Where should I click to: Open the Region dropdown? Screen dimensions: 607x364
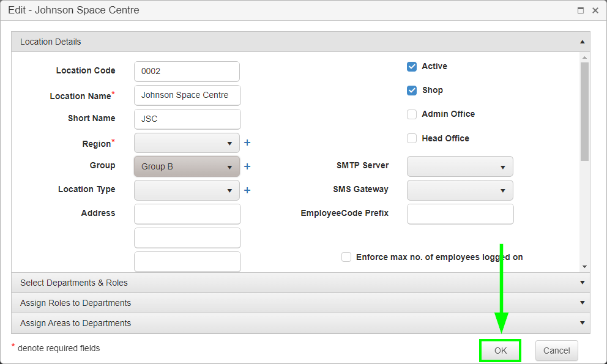(187, 143)
